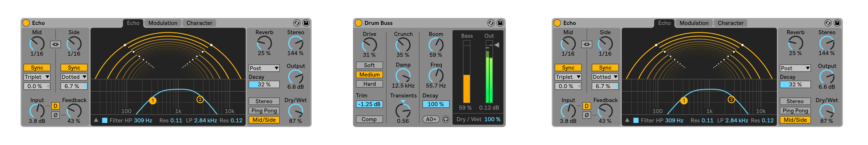The height and width of the screenshot is (145, 868).
Task: Open the Character tab in right Echo
Action: tap(730, 23)
